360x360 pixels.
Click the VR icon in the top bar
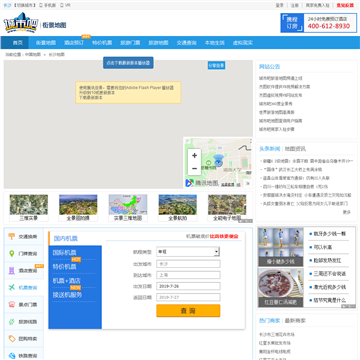[x=62, y=5]
